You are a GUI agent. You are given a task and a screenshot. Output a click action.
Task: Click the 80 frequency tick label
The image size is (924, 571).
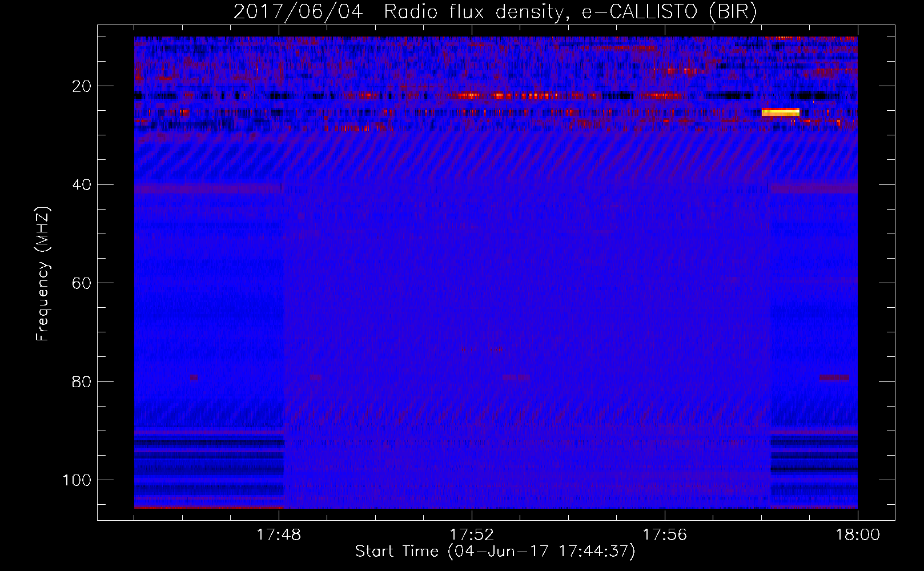[82, 381]
